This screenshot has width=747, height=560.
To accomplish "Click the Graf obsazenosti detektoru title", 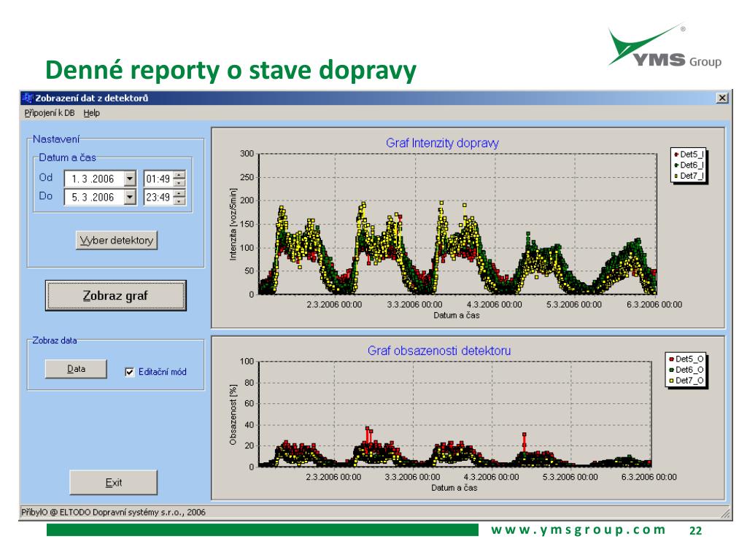I will pos(439,351).
